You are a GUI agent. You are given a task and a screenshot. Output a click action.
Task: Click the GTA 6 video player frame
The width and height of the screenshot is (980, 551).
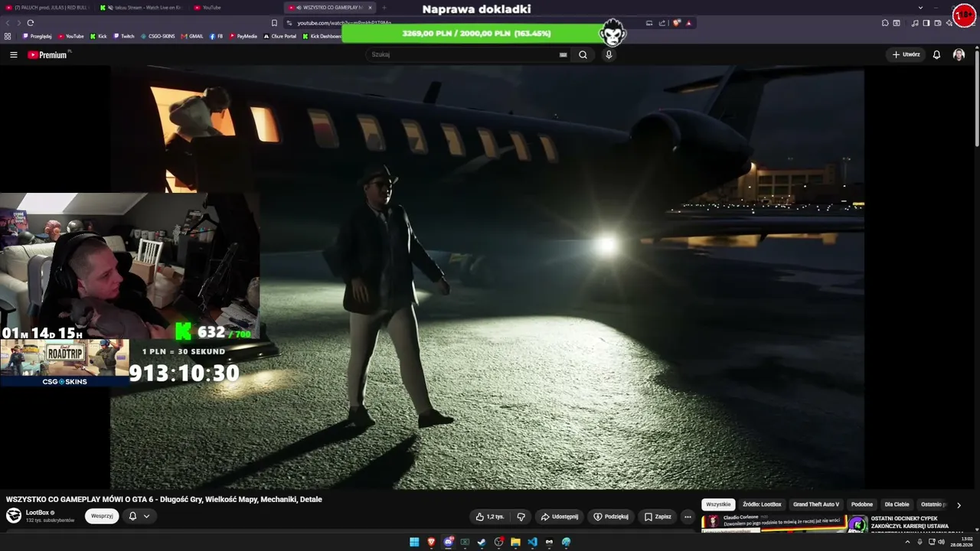(x=487, y=277)
